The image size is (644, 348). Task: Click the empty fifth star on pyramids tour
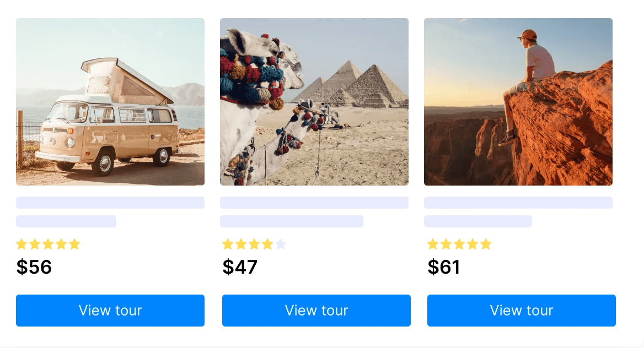(x=281, y=244)
